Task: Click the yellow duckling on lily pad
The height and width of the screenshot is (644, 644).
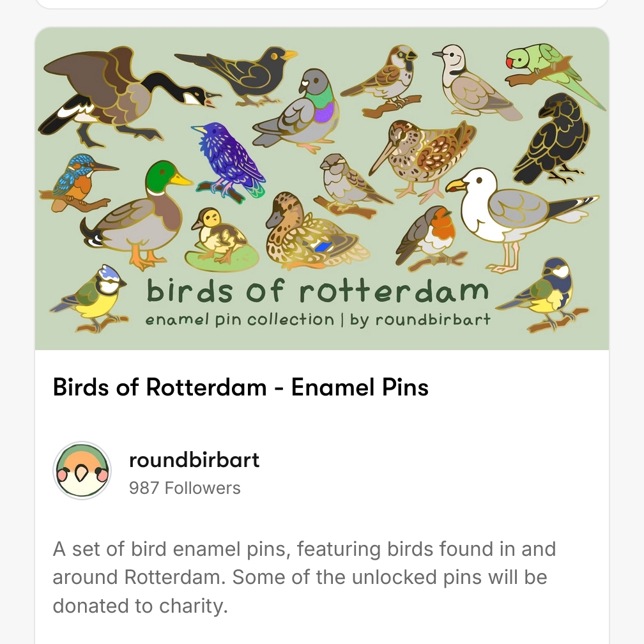Action: tap(220, 236)
